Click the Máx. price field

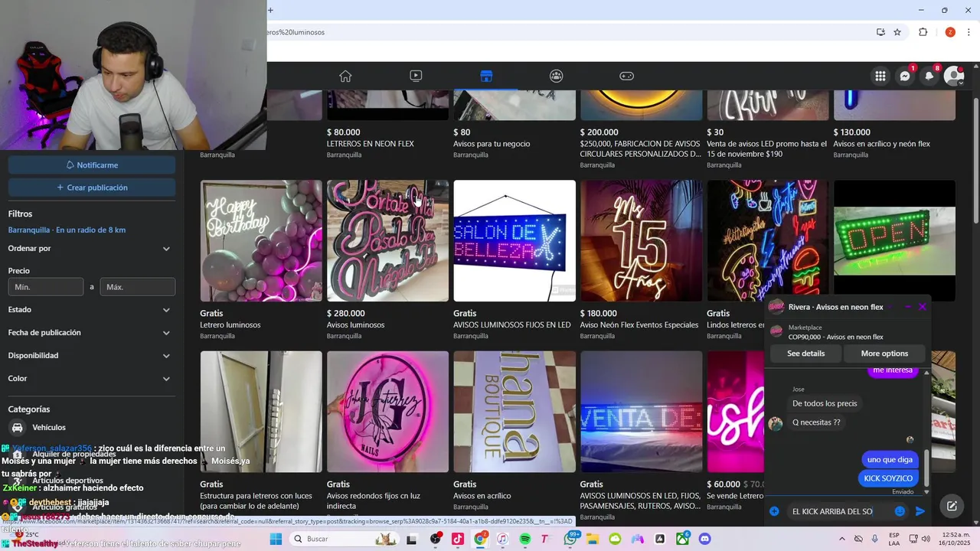[x=138, y=287]
